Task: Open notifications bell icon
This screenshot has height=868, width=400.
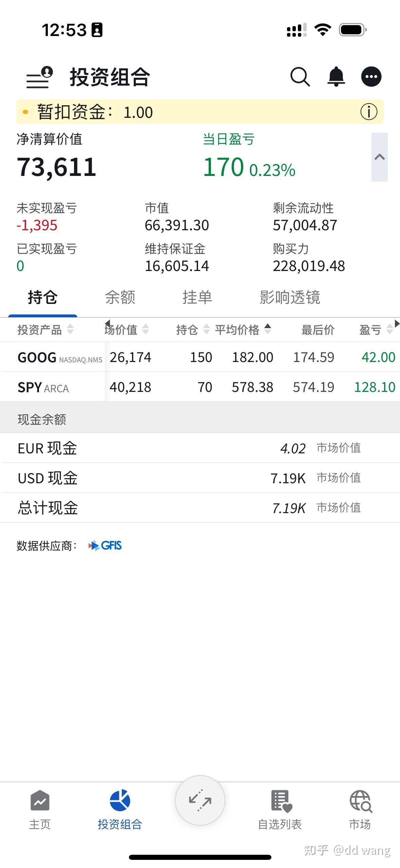Action: pyautogui.click(x=336, y=77)
